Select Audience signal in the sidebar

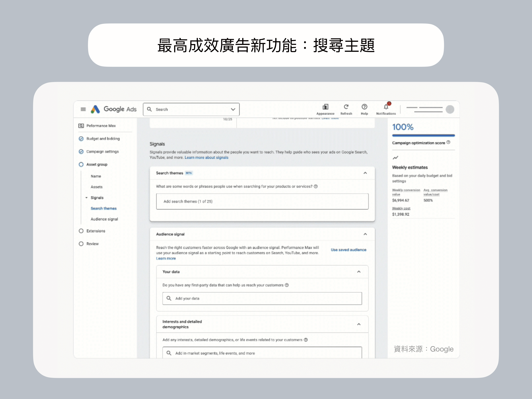pyautogui.click(x=104, y=219)
